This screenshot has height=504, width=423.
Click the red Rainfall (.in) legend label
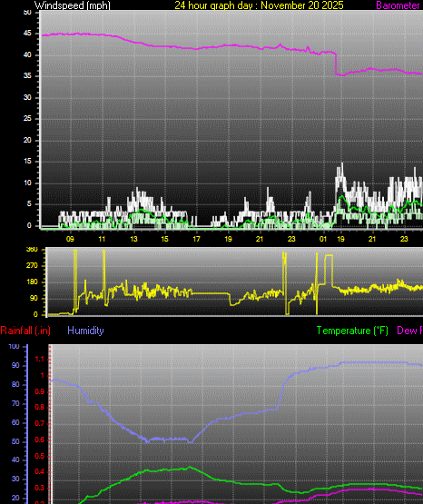(x=25, y=331)
